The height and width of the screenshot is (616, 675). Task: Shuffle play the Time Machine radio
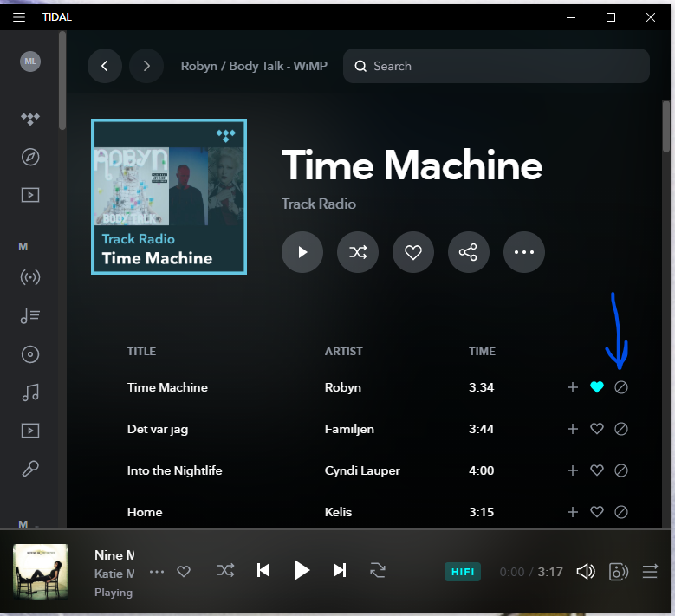[358, 252]
